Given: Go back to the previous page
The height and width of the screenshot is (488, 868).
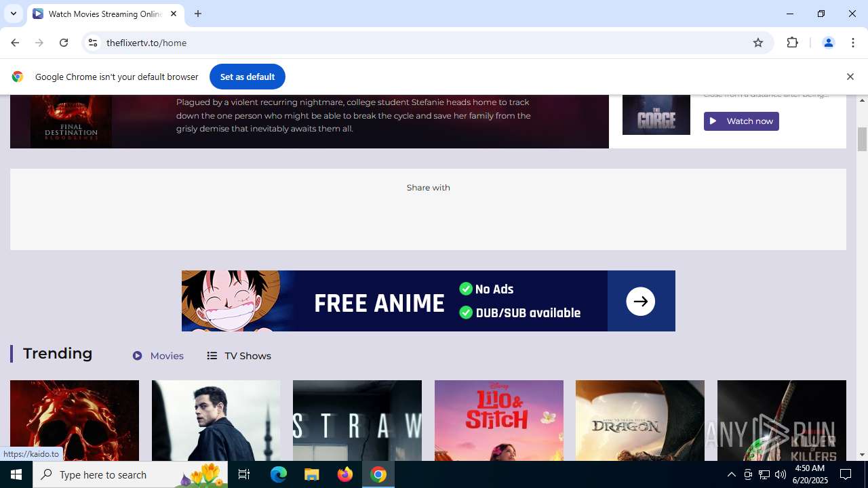Looking at the screenshot, I should point(15,43).
